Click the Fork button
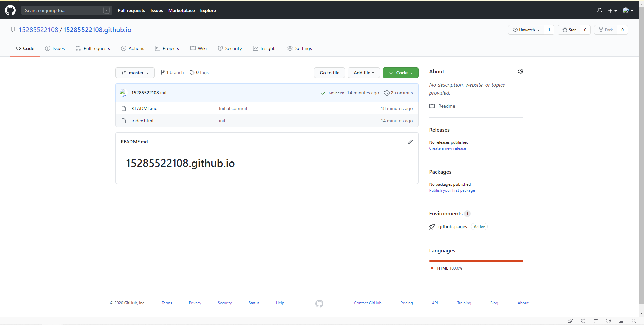Screen dimensions: 644x325 tap(605, 30)
